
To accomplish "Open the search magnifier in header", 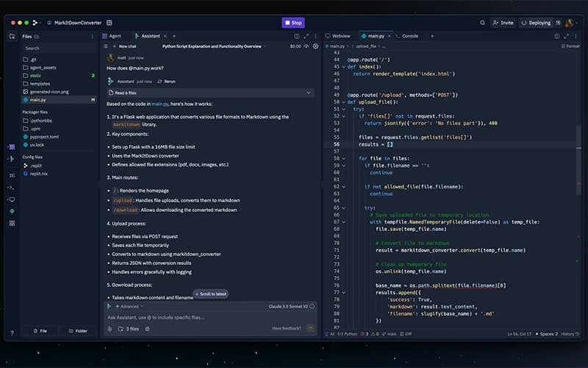I will (x=482, y=23).
